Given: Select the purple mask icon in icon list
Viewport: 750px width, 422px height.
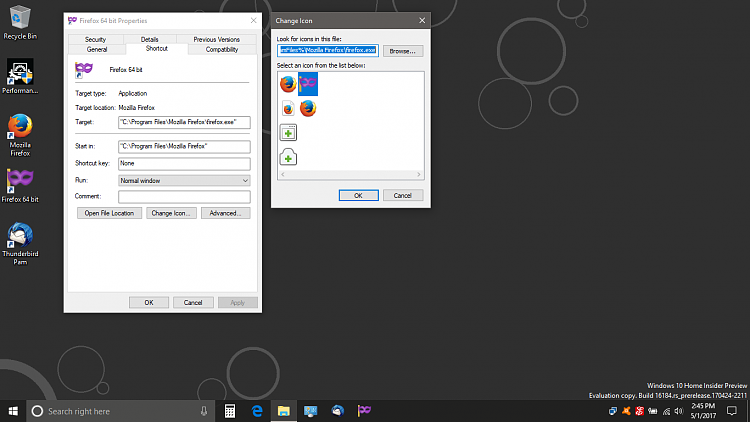Looking at the screenshot, I should (308, 84).
